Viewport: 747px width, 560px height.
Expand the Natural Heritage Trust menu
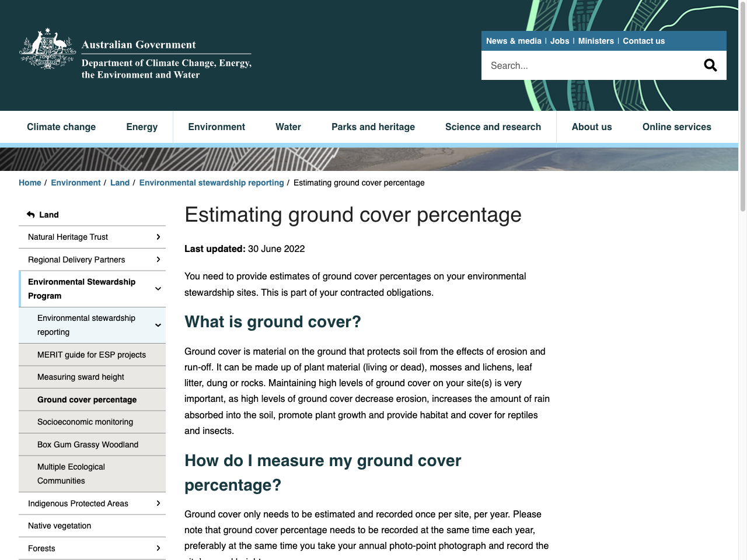tap(158, 237)
